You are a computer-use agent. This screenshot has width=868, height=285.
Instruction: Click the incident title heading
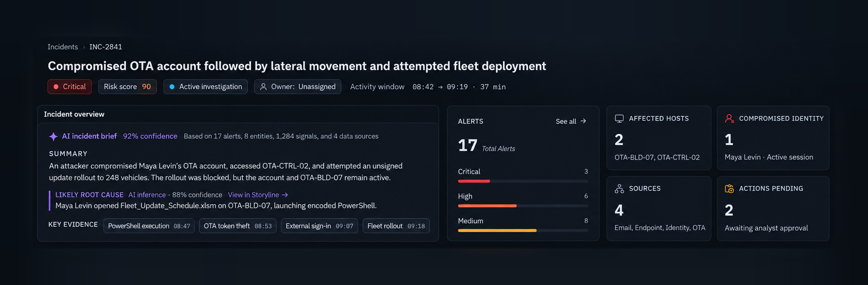[x=297, y=66]
